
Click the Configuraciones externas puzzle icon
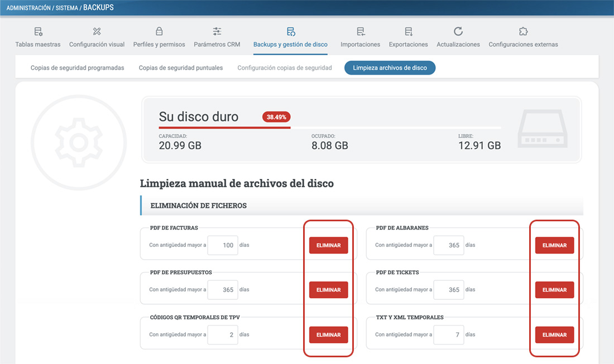click(523, 31)
